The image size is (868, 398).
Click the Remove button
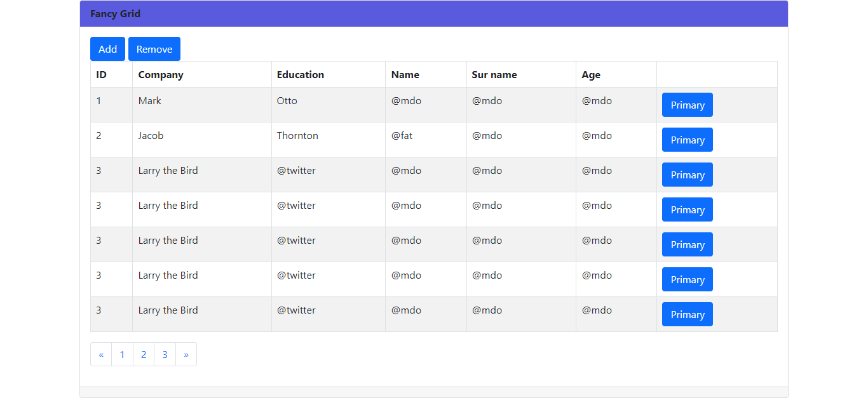click(x=154, y=48)
